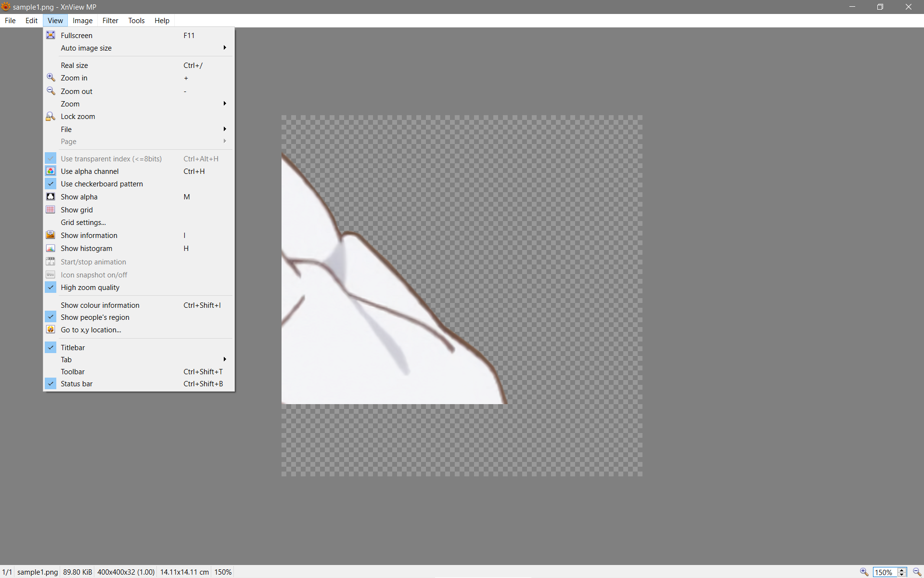Viewport: 924px width, 578px height.
Task: Select the Lock zoom icon entry
Action: coord(51,117)
